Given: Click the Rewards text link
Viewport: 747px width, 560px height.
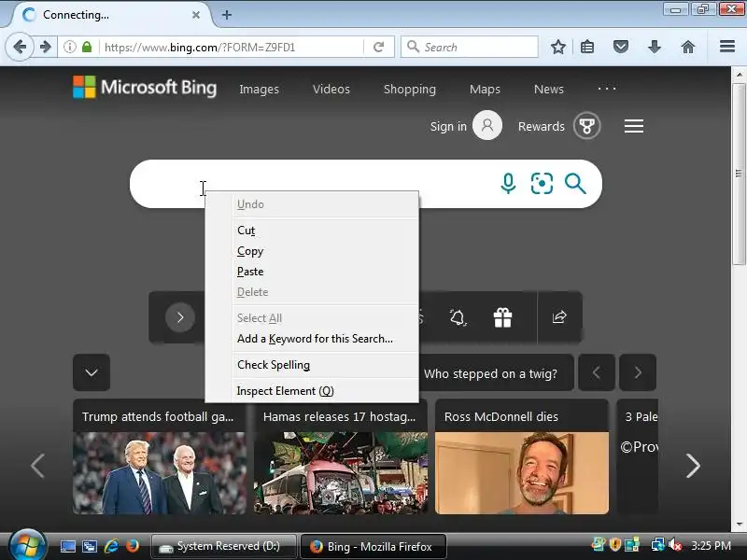Looking at the screenshot, I should pos(542,126).
